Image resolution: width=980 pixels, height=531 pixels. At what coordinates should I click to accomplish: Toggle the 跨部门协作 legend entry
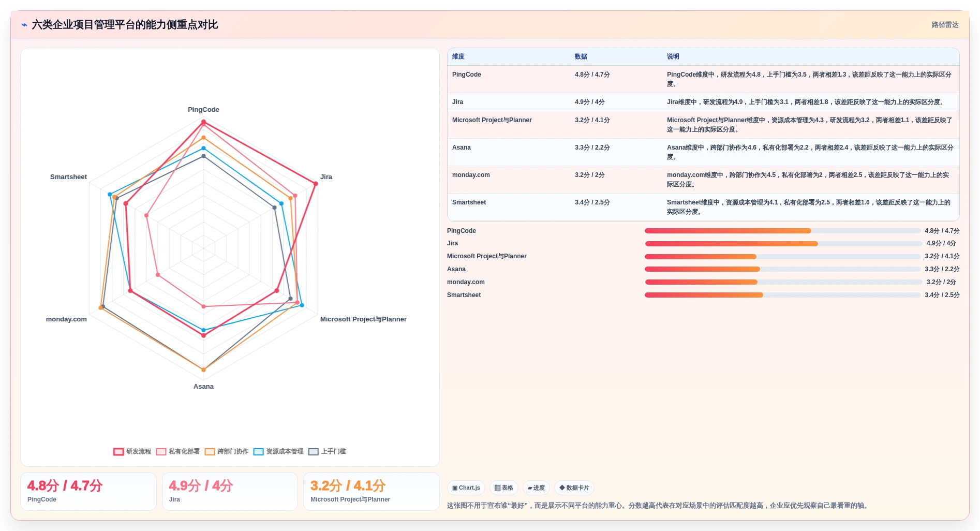[x=227, y=452]
